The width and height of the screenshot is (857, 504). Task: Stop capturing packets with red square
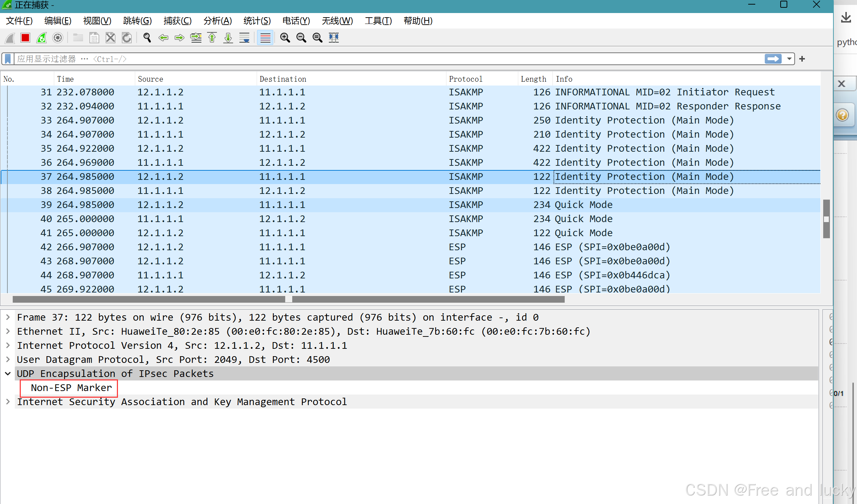click(x=25, y=38)
